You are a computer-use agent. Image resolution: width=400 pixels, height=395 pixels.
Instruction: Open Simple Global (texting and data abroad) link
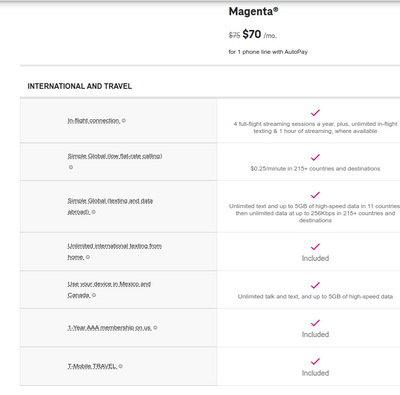point(110,206)
